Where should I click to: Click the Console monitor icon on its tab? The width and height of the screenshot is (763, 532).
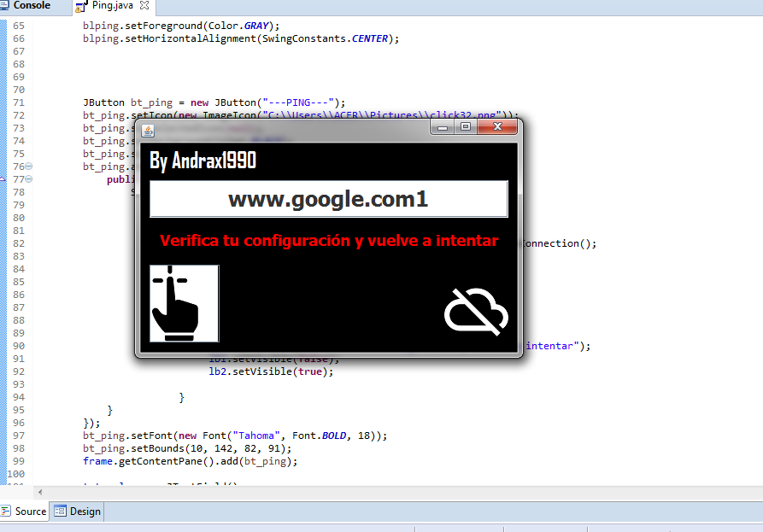click(x=4, y=5)
